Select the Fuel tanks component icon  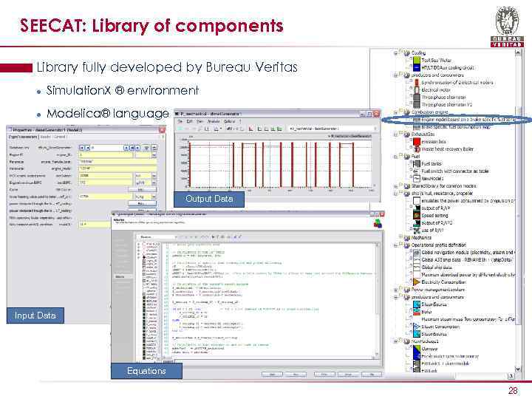pos(417,163)
